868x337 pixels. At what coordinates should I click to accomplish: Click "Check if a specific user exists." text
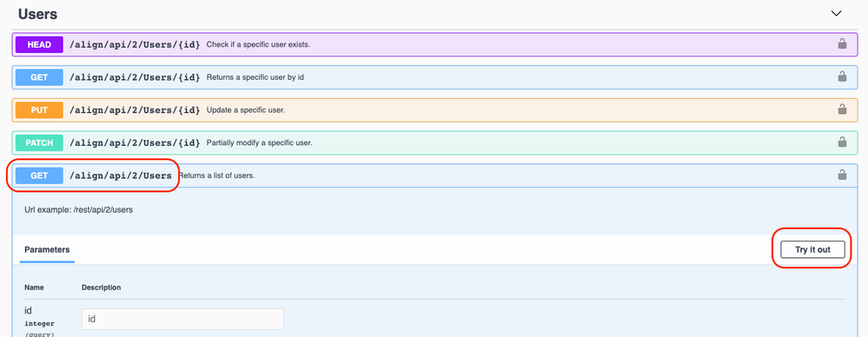[258, 44]
